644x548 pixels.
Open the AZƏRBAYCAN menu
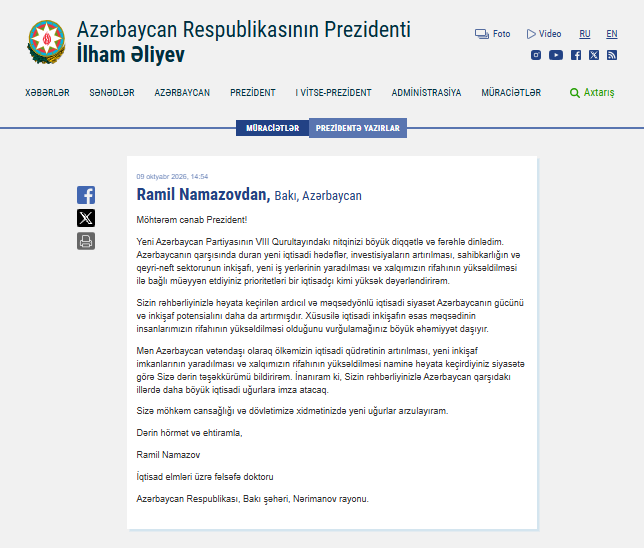pos(182,93)
